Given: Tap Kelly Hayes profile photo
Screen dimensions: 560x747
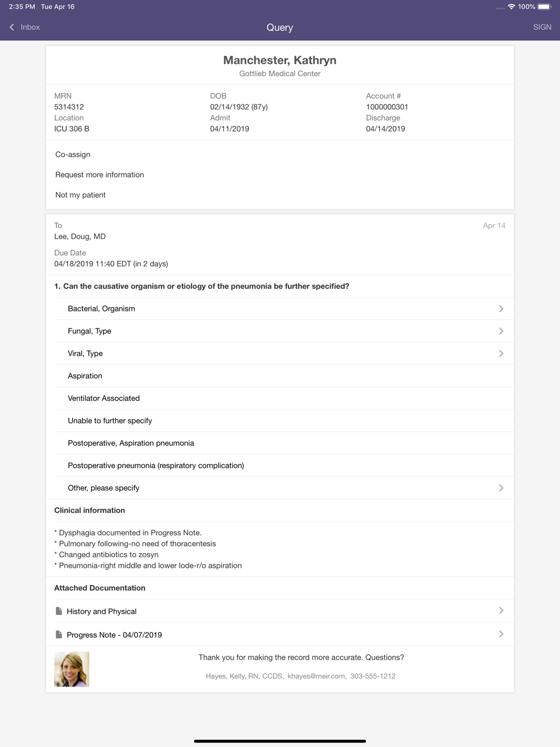Looking at the screenshot, I should click(x=72, y=669).
